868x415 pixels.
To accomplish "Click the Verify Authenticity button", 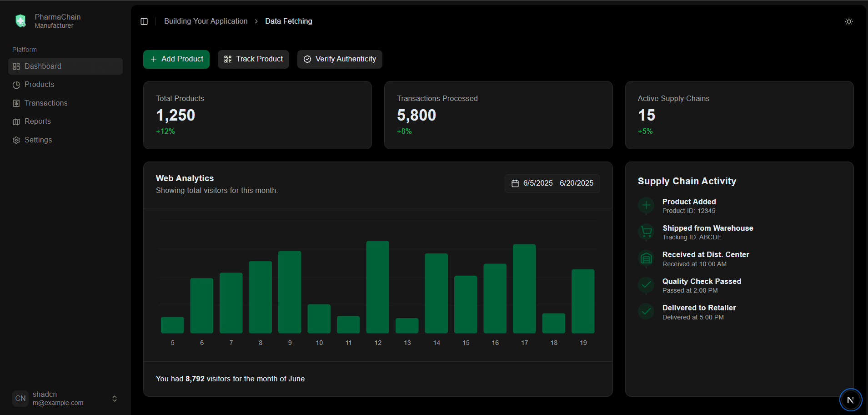I will [340, 59].
